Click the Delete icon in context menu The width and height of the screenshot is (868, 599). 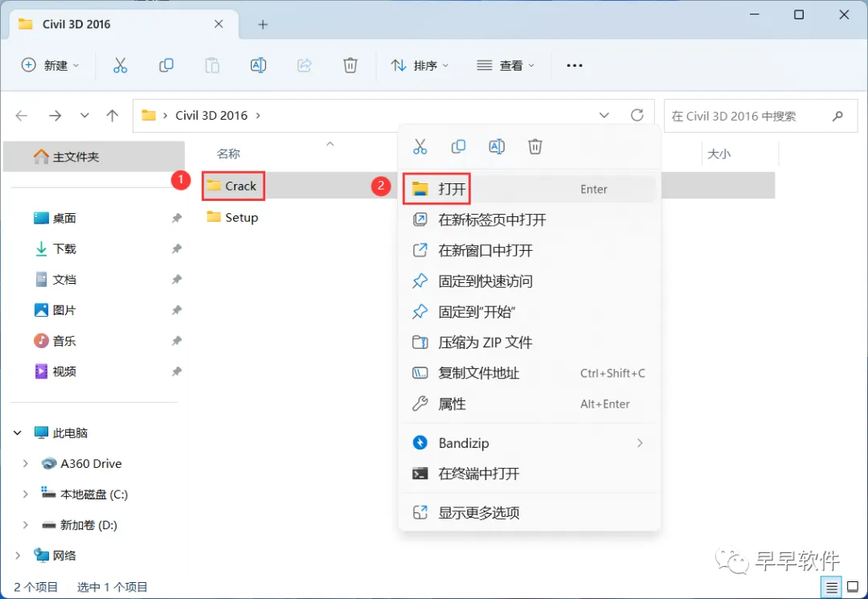pos(534,146)
